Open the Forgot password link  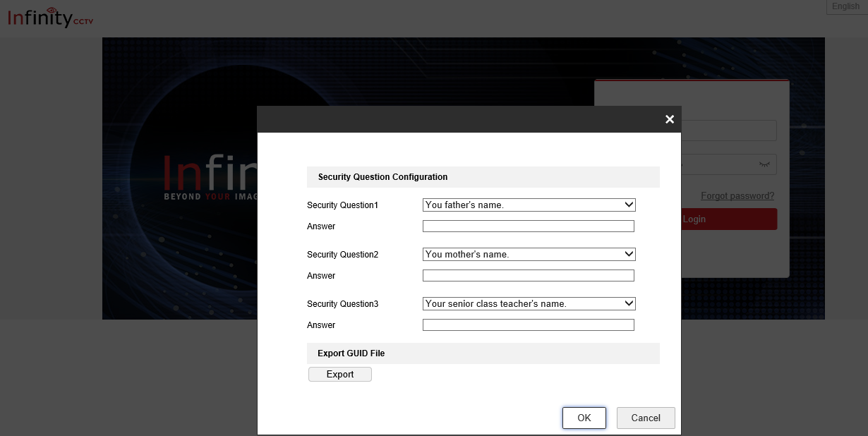(x=737, y=196)
